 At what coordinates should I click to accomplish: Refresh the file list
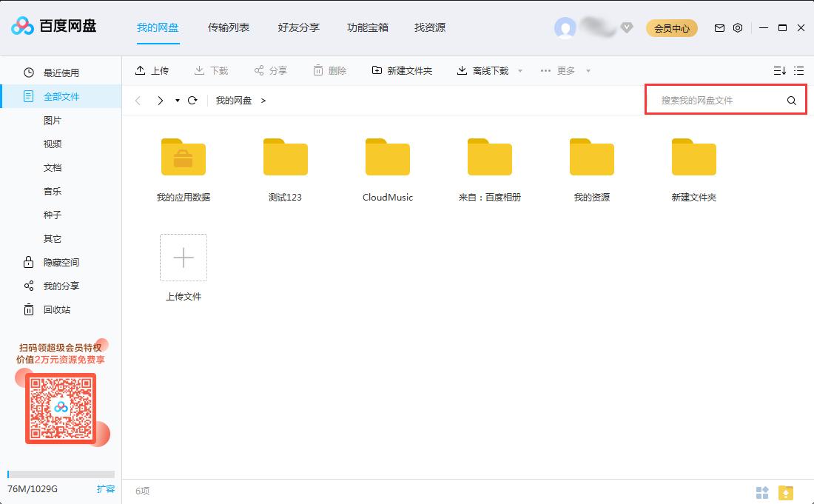point(192,100)
